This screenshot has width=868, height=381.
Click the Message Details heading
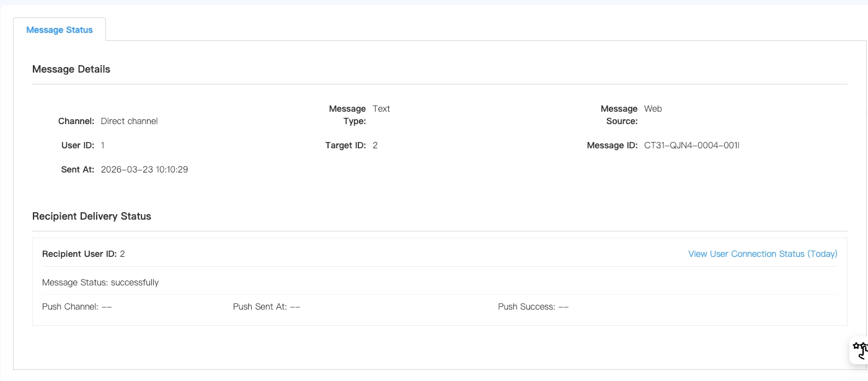[71, 69]
